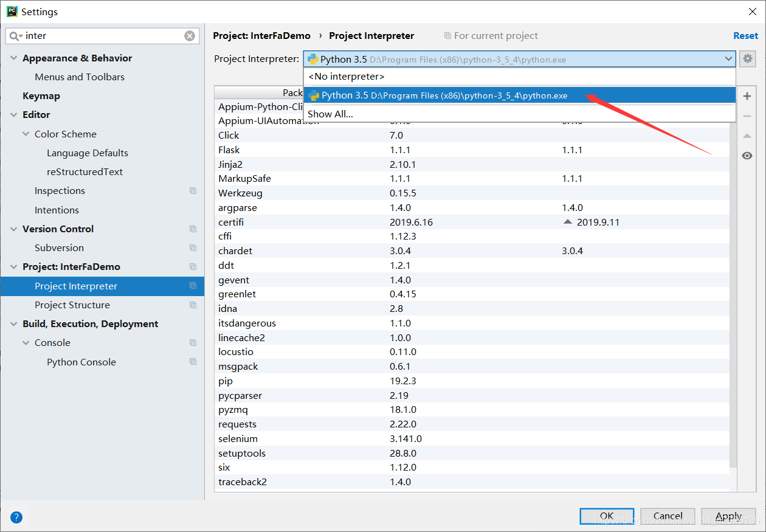Viewport: 766px width, 532px height.
Task: Collapse the Console node
Action: [x=26, y=343]
